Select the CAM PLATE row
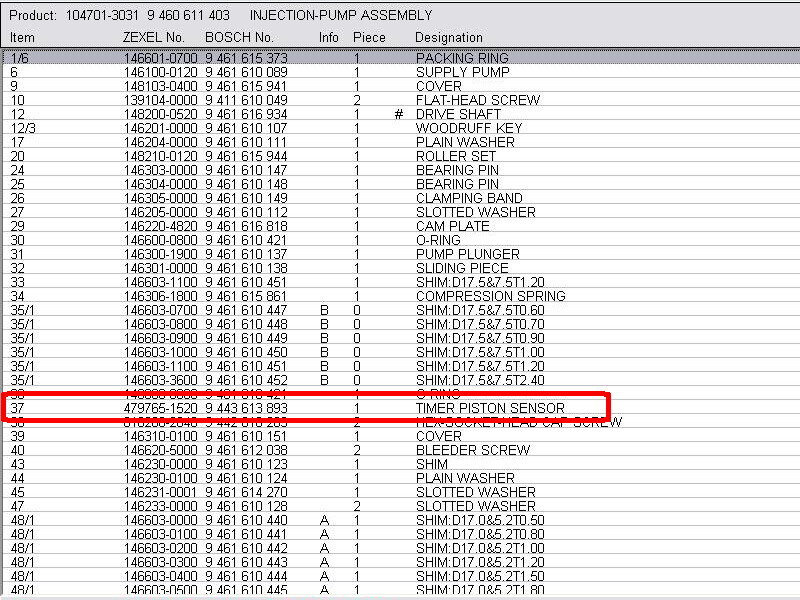Image resolution: width=800 pixels, height=600 pixels. point(401,226)
